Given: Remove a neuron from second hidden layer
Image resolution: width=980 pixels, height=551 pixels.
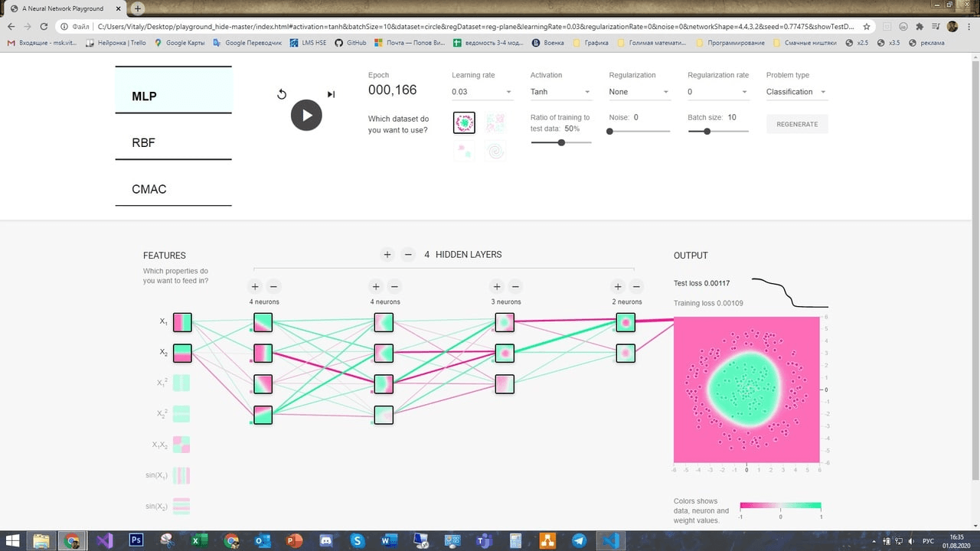Looking at the screenshot, I should [394, 287].
